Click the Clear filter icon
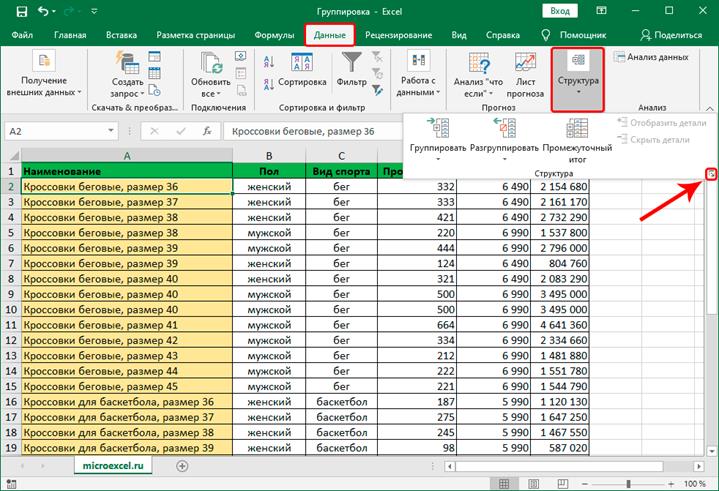 coord(377,57)
